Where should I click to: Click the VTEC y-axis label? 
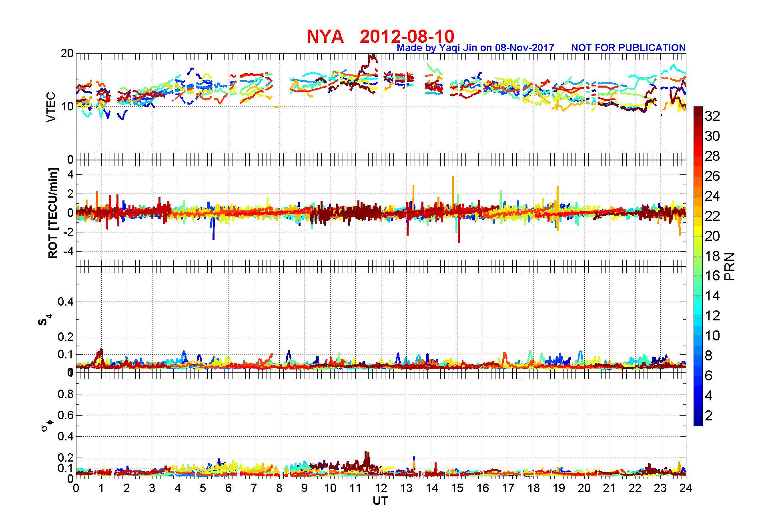pyautogui.click(x=51, y=107)
